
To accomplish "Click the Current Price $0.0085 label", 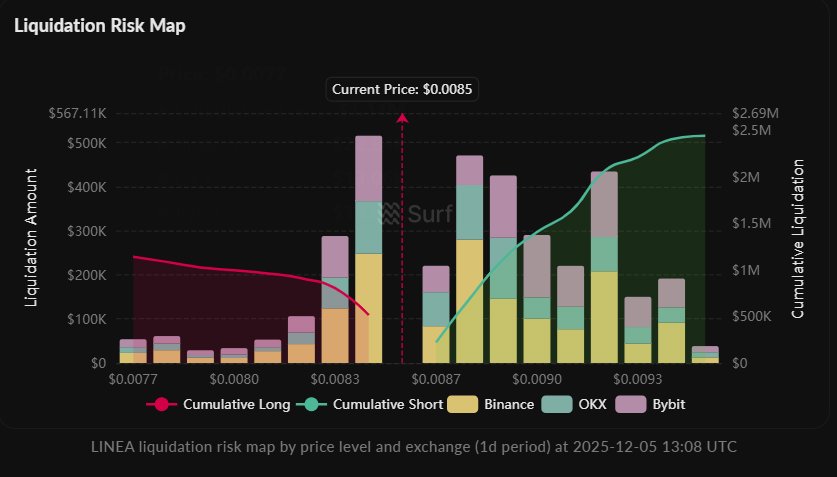I will (403, 89).
